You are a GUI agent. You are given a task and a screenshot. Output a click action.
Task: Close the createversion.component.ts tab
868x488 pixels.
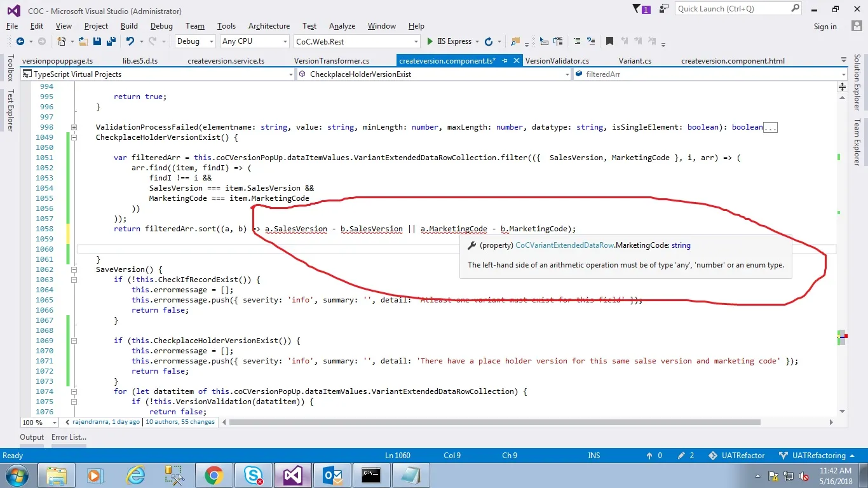[x=515, y=61]
